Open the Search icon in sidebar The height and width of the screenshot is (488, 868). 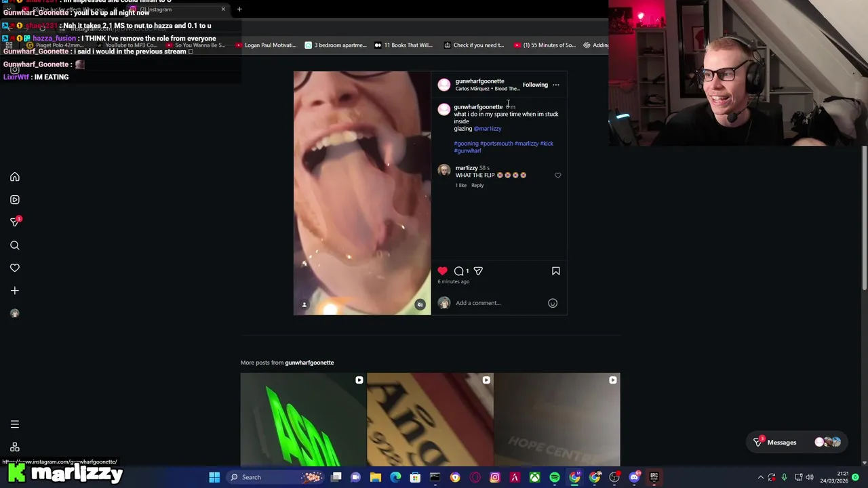pos(15,245)
